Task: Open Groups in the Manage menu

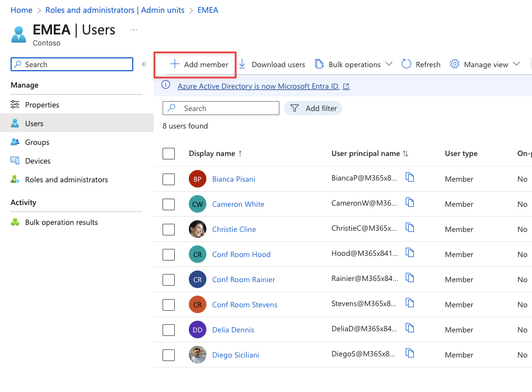Action: [x=37, y=142]
